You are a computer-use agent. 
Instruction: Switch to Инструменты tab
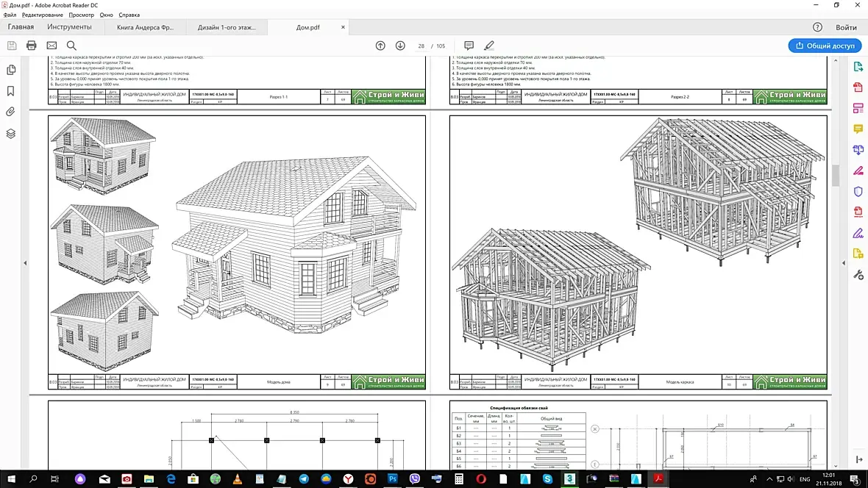tap(69, 27)
